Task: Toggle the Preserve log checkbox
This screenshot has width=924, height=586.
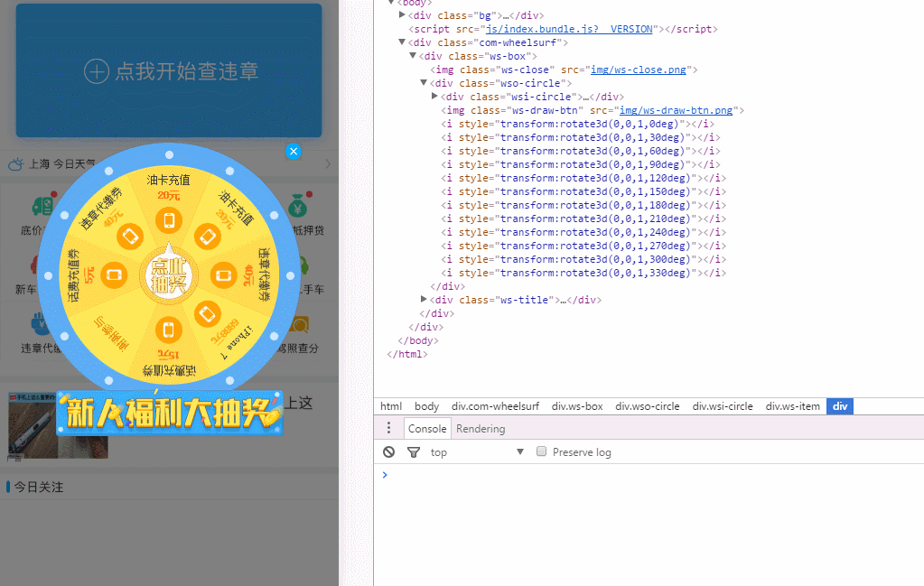Action: [541, 451]
